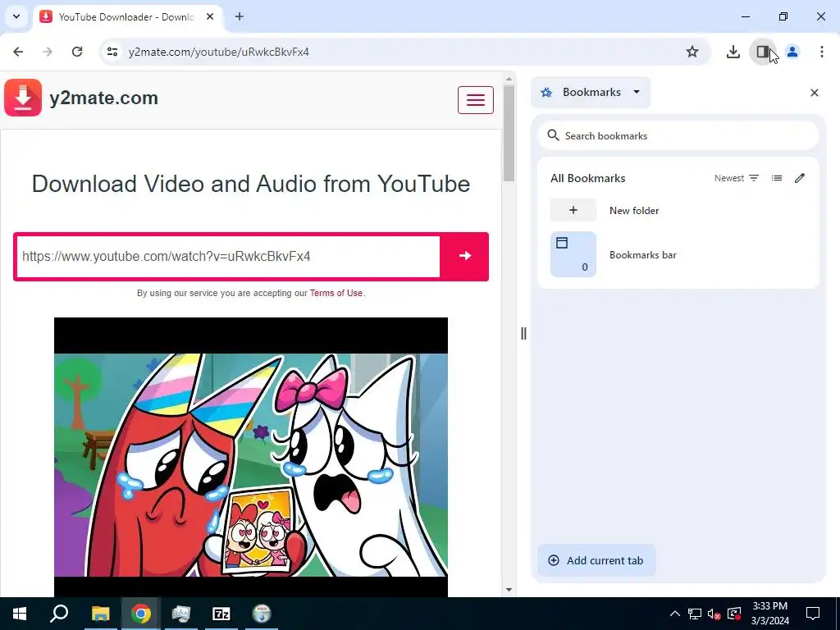Open File Explorer from taskbar
This screenshot has width=840, height=630.
pyautogui.click(x=100, y=614)
